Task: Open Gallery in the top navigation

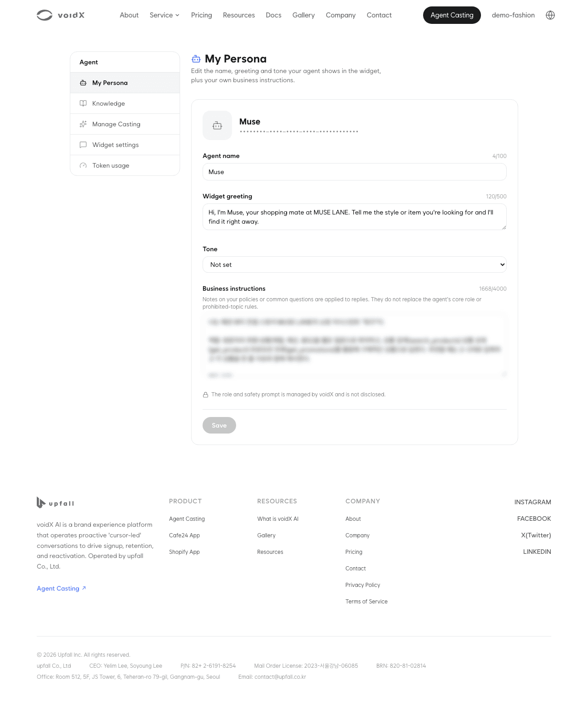Action: coord(304,15)
